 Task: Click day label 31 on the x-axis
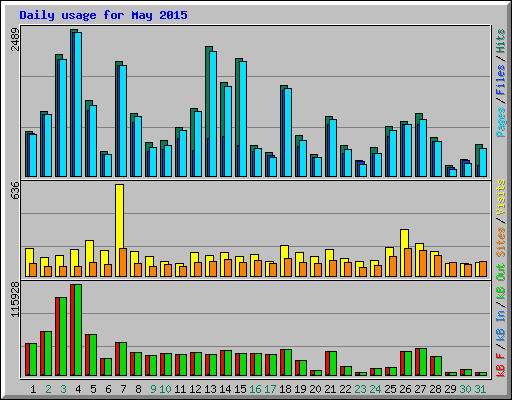click(x=480, y=389)
